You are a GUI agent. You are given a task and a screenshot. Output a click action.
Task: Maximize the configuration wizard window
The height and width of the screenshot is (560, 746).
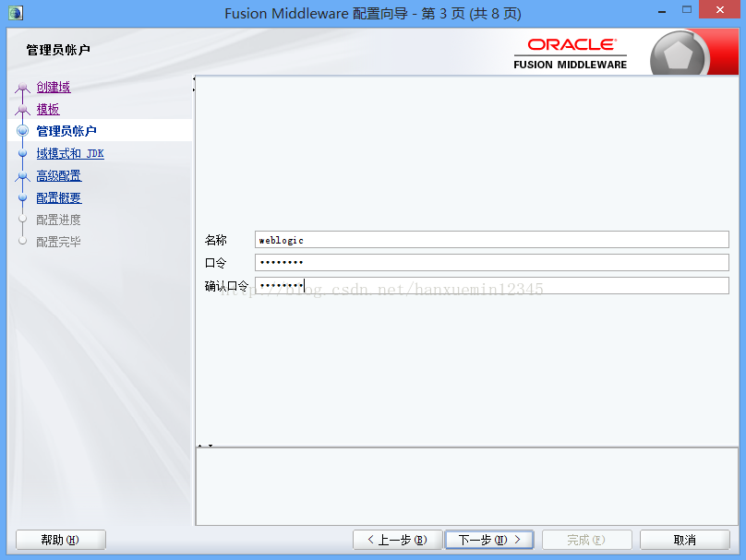687,9
